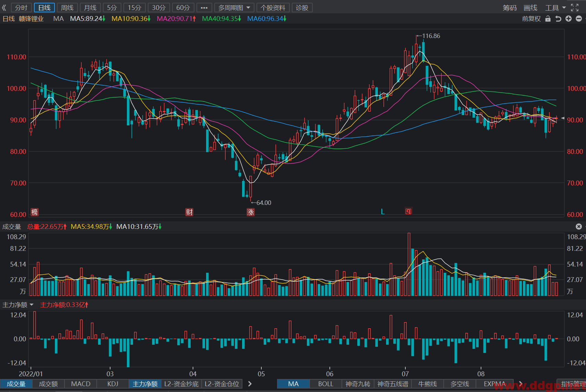Click the 筹码 chip distribution link
The width and height of the screenshot is (586, 392).
coord(510,8)
